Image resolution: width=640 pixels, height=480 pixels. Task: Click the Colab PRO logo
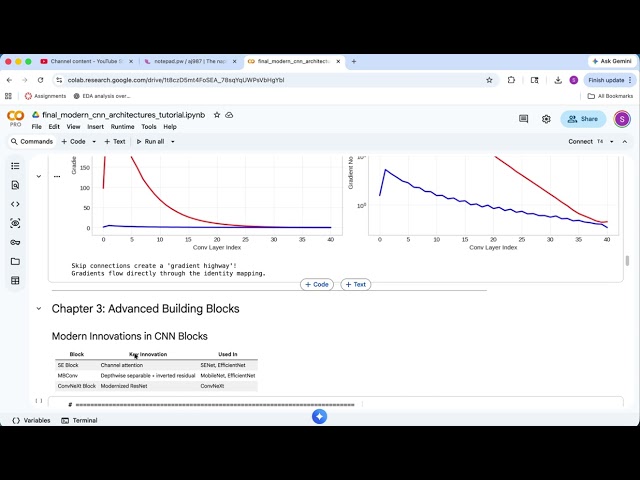point(16,118)
